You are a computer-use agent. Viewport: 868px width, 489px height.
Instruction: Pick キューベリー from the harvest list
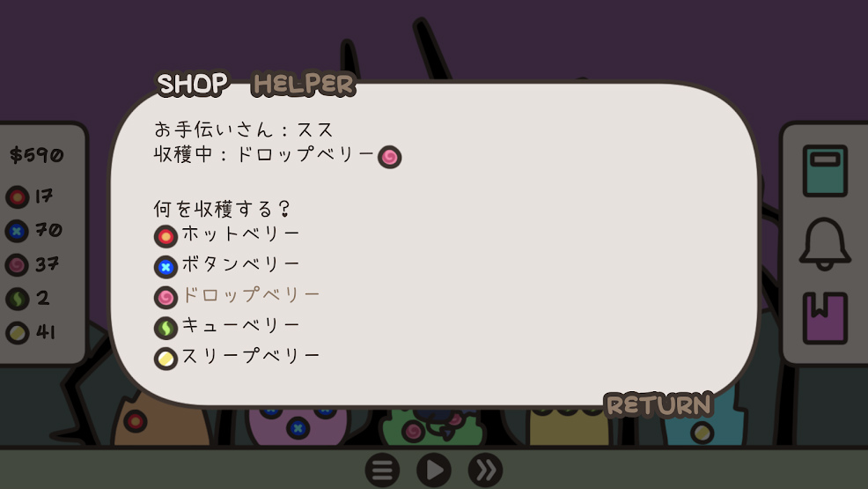coord(227,326)
